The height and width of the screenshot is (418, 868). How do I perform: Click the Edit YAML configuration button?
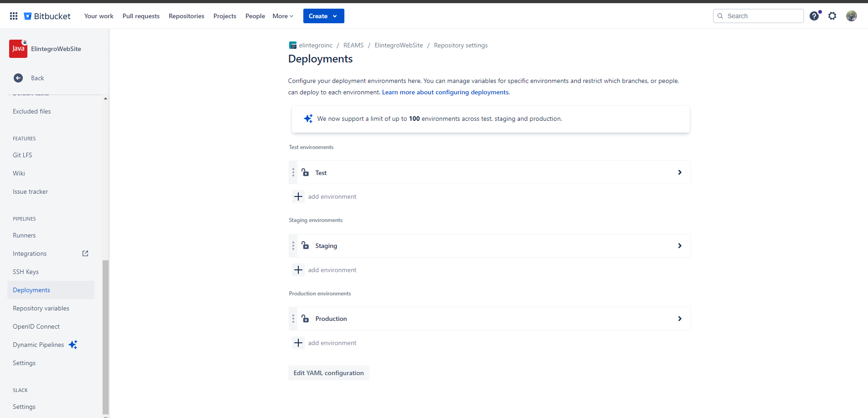(x=328, y=373)
